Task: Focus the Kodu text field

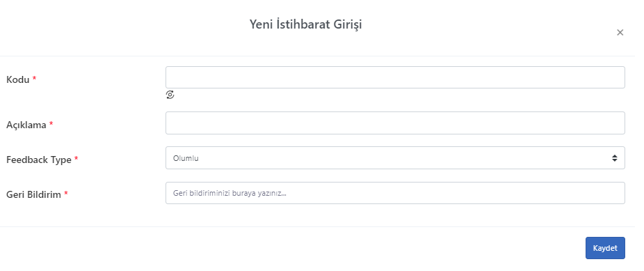Action: tap(395, 77)
